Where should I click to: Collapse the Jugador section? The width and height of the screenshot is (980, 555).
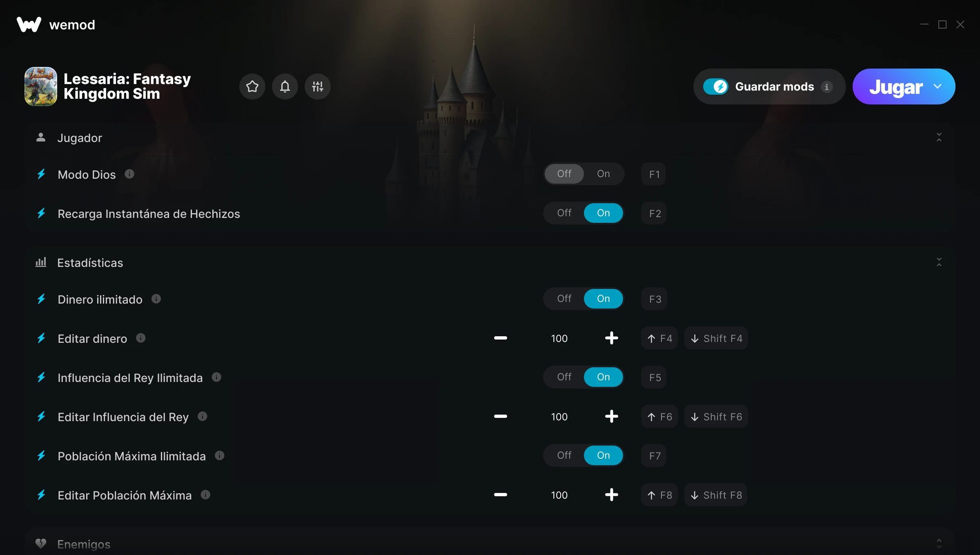[939, 138]
